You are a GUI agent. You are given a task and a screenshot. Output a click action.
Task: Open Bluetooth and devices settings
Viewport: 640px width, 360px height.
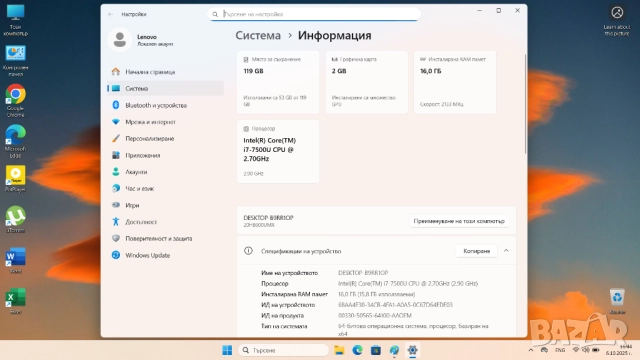(x=165, y=105)
